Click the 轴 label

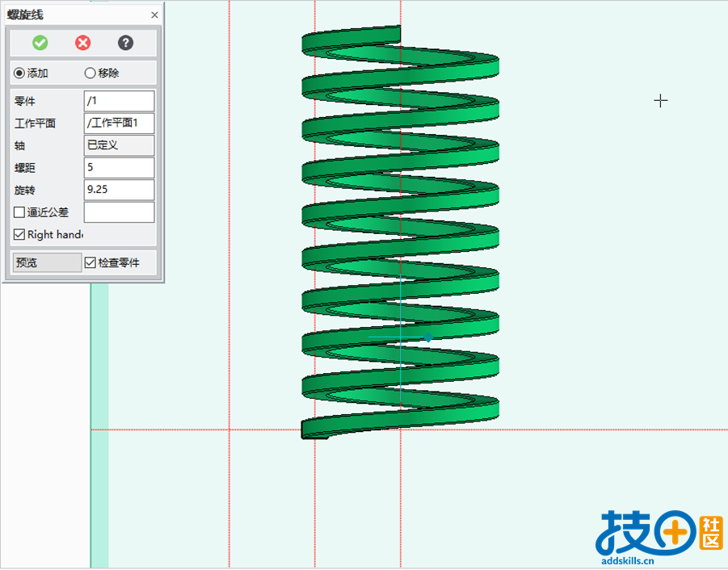19,145
